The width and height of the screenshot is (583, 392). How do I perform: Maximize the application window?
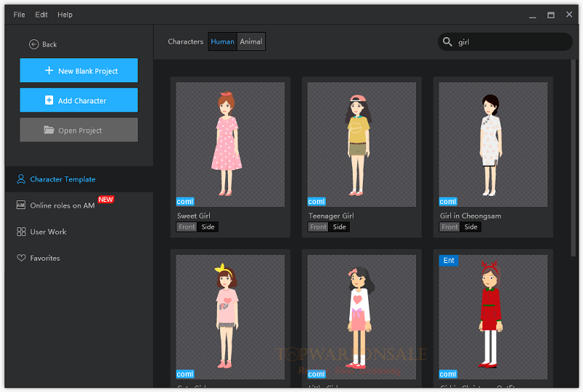(551, 15)
